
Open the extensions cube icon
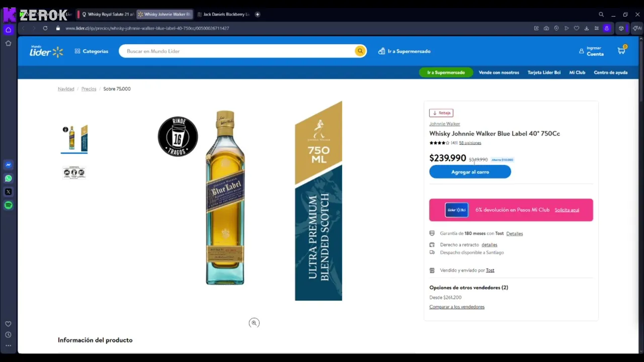point(621,28)
